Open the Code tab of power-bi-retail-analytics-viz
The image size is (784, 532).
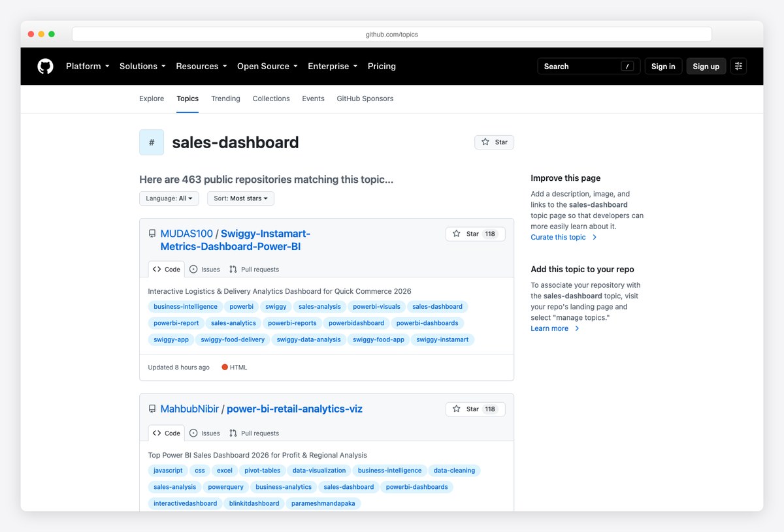coord(167,433)
